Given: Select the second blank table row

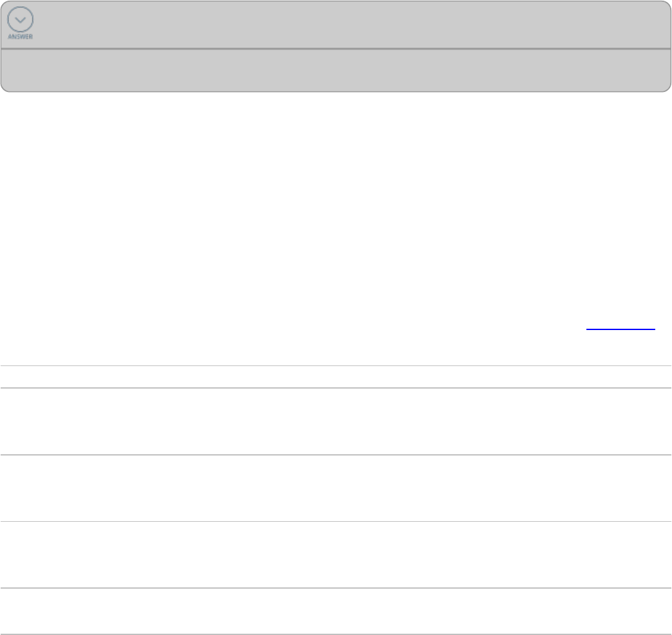Looking at the screenshot, I should pyautogui.click(x=335, y=488).
